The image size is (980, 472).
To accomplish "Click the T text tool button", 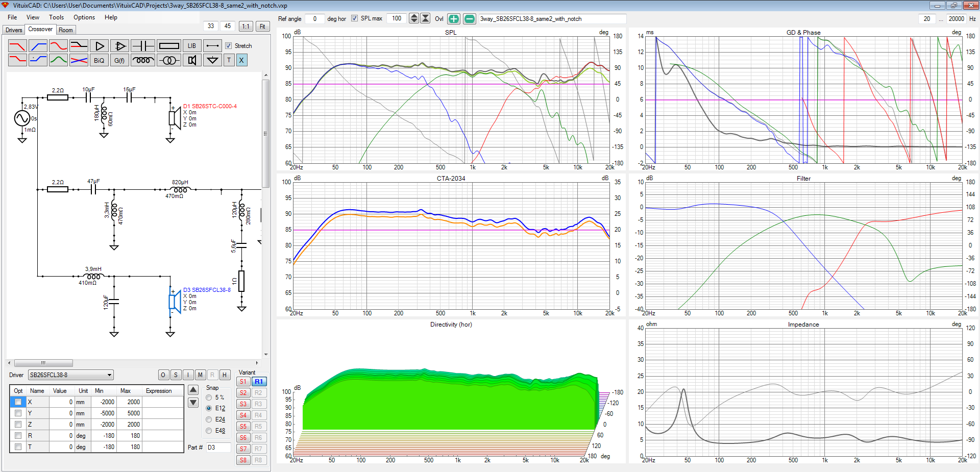I will click(229, 60).
